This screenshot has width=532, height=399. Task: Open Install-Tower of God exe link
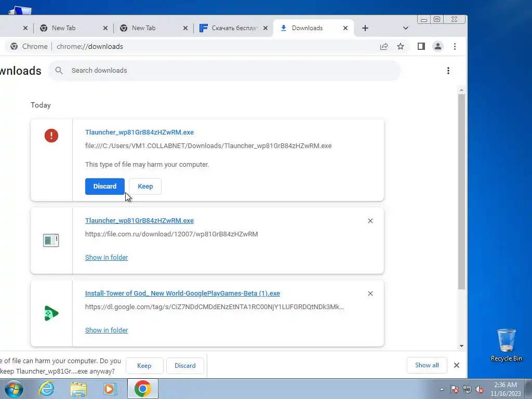point(182,294)
